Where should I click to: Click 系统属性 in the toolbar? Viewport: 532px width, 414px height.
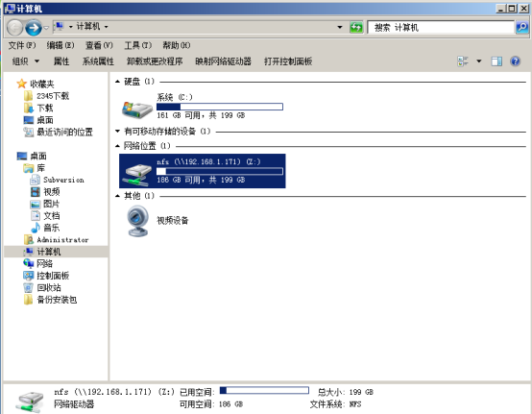click(98, 61)
